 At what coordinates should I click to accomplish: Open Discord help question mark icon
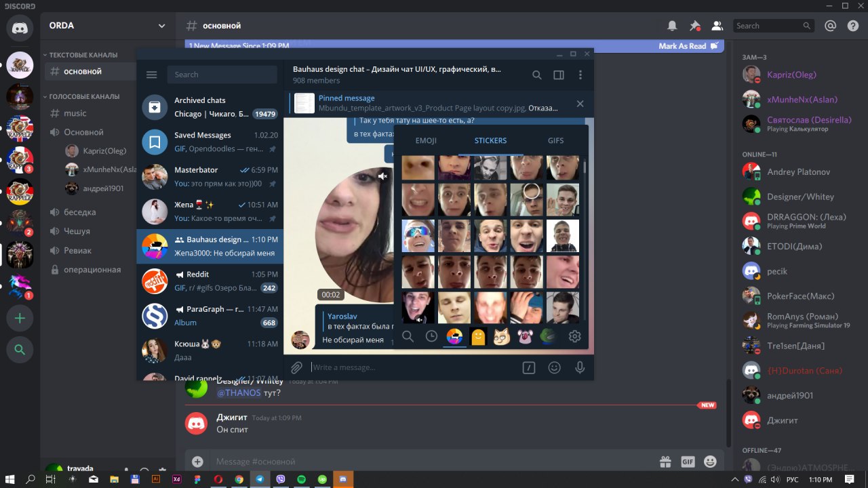(x=852, y=26)
